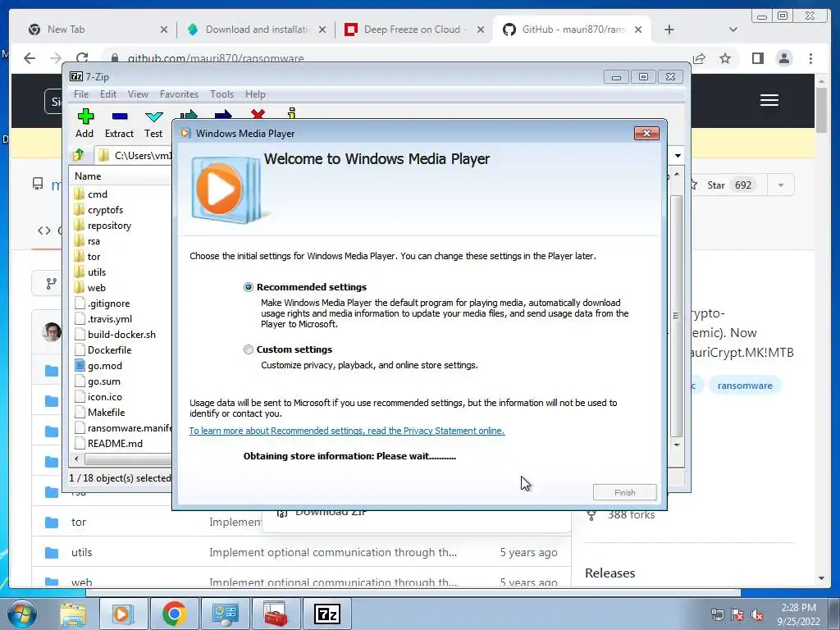Open the Privacy Statement online link
Image resolution: width=840 pixels, height=630 pixels.
pyautogui.click(x=347, y=431)
